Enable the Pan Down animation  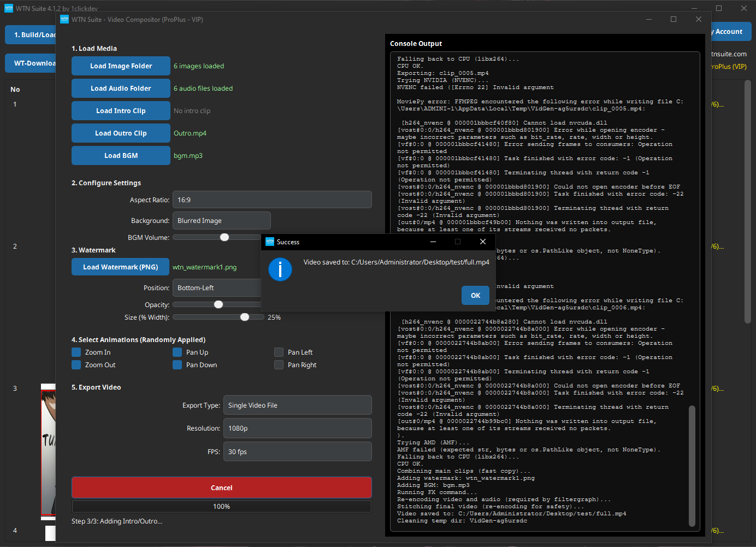click(x=178, y=364)
